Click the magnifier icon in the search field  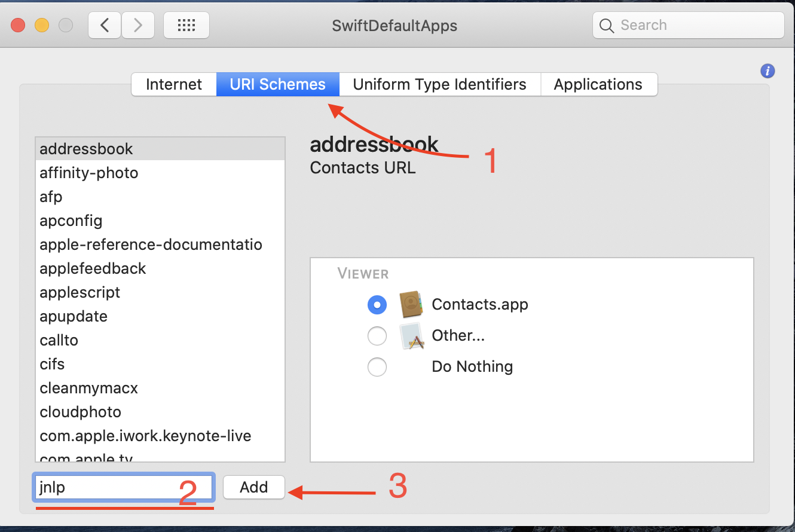click(x=607, y=26)
